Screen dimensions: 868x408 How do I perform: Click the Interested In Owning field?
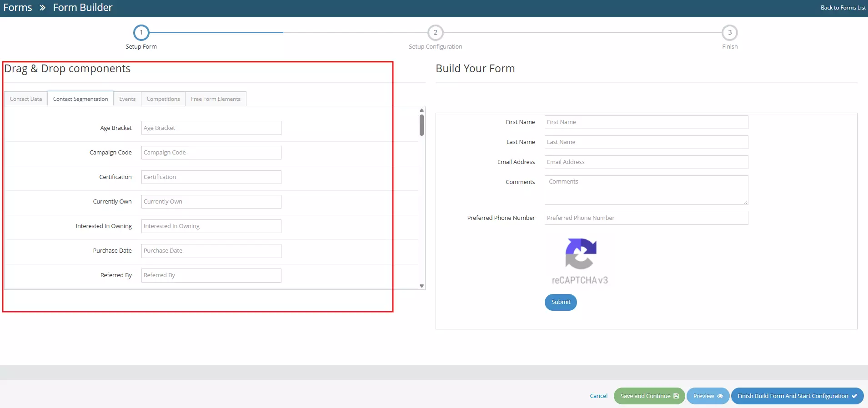pos(211,226)
